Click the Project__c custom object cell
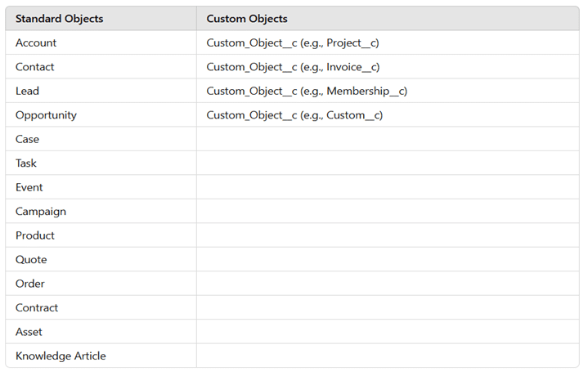Viewport: 588px width, 376px height. pyautogui.click(x=293, y=43)
